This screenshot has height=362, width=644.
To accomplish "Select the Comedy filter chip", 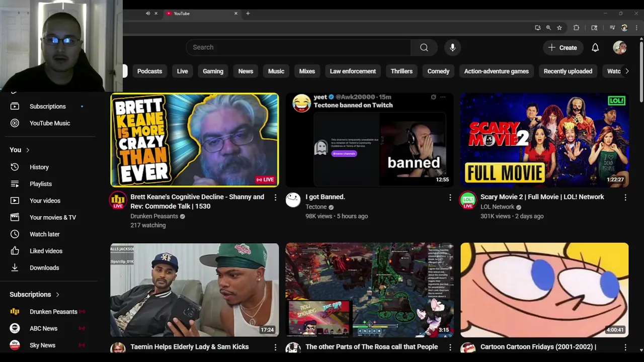I will [x=438, y=71].
